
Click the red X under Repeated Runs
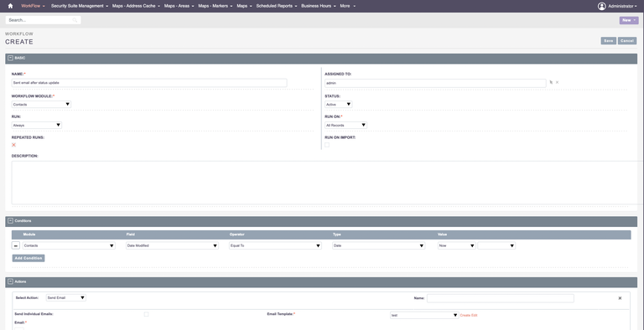(13, 145)
